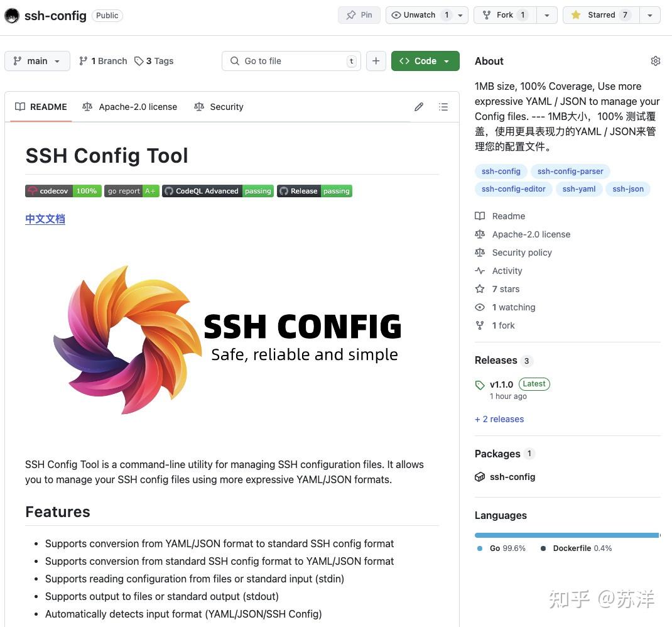
Task: Fork the ssh-config repository
Action: [x=504, y=15]
